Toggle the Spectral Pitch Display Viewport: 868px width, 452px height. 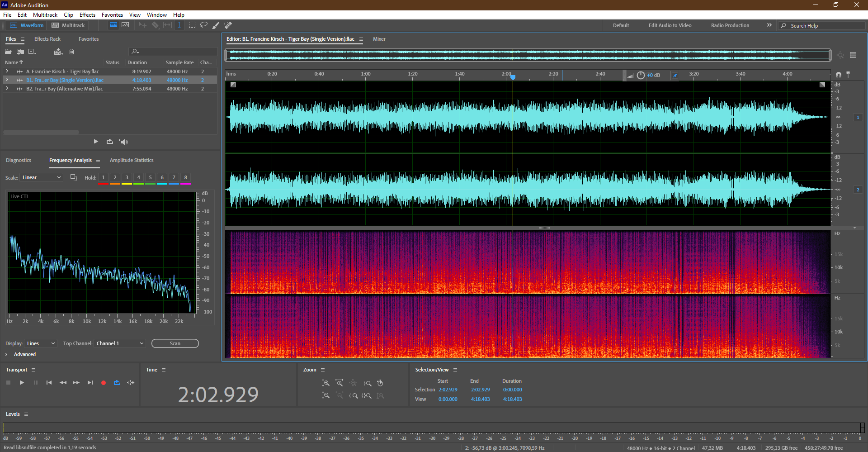125,25
